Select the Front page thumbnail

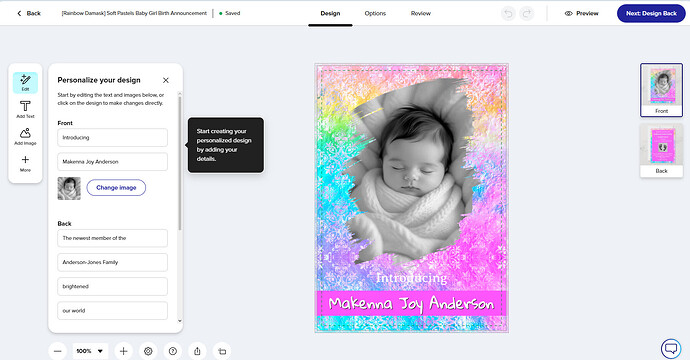(x=661, y=90)
